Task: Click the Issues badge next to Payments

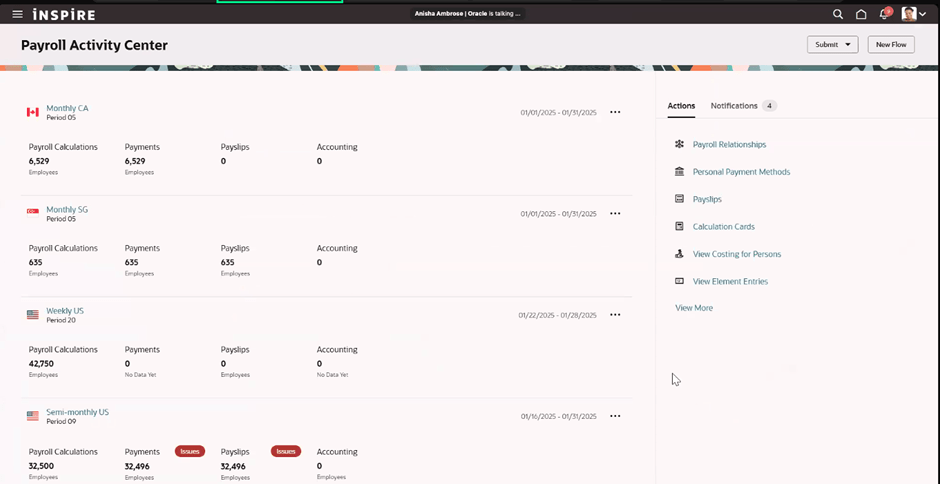Action: (x=190, y=451)
